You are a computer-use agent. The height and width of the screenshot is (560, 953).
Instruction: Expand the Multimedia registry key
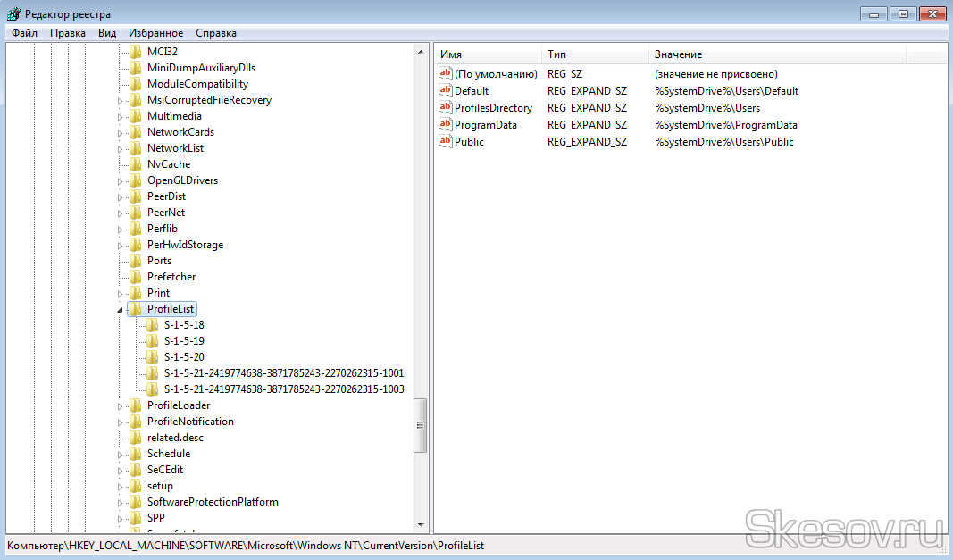[x=121, y=116]
